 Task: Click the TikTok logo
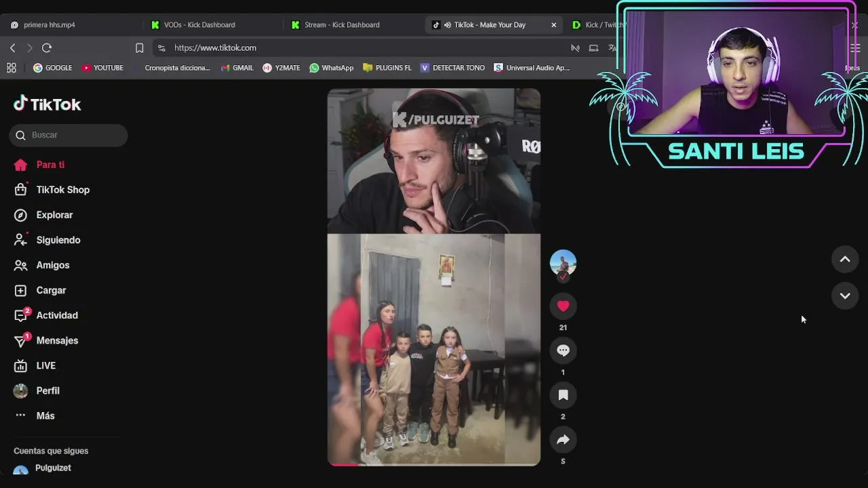point(47,104)
